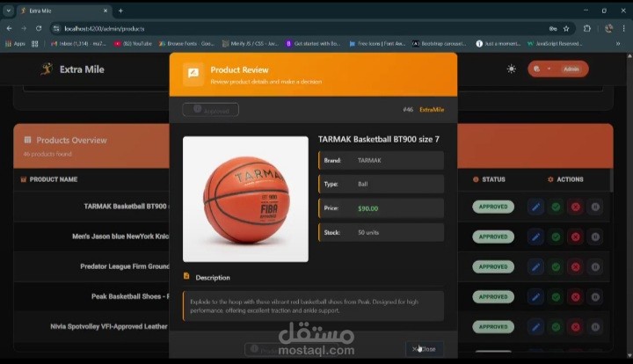Click the $90.00 price value
Image resolution: width=633 pixels, height=364 pixels.
click(367, 208)
